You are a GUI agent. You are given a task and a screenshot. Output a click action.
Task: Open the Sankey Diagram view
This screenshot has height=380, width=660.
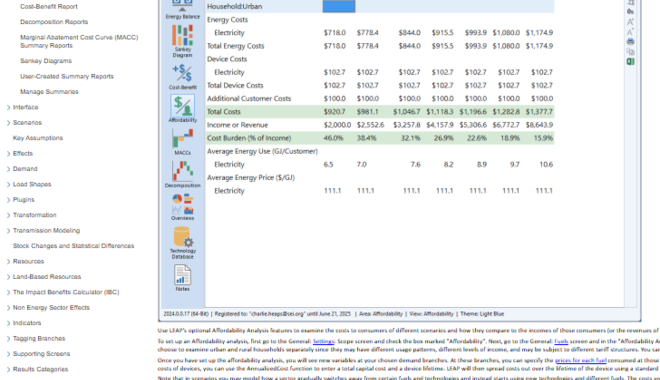pos(182,41)
